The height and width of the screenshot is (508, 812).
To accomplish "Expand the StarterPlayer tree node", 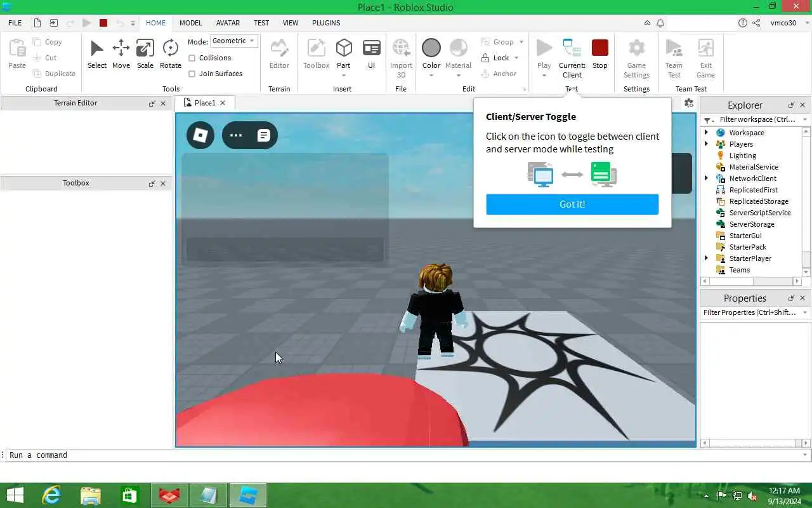I will click(706, 258).
